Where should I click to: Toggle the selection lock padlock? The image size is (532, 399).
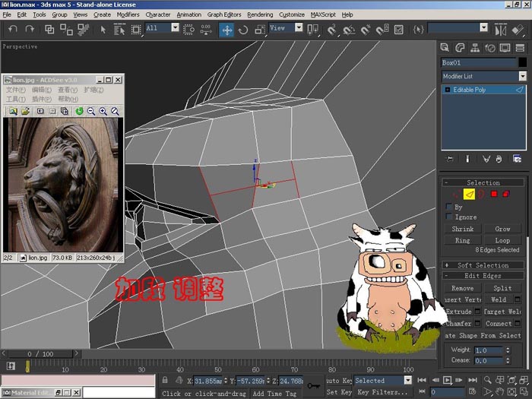[x=165, y=380]
